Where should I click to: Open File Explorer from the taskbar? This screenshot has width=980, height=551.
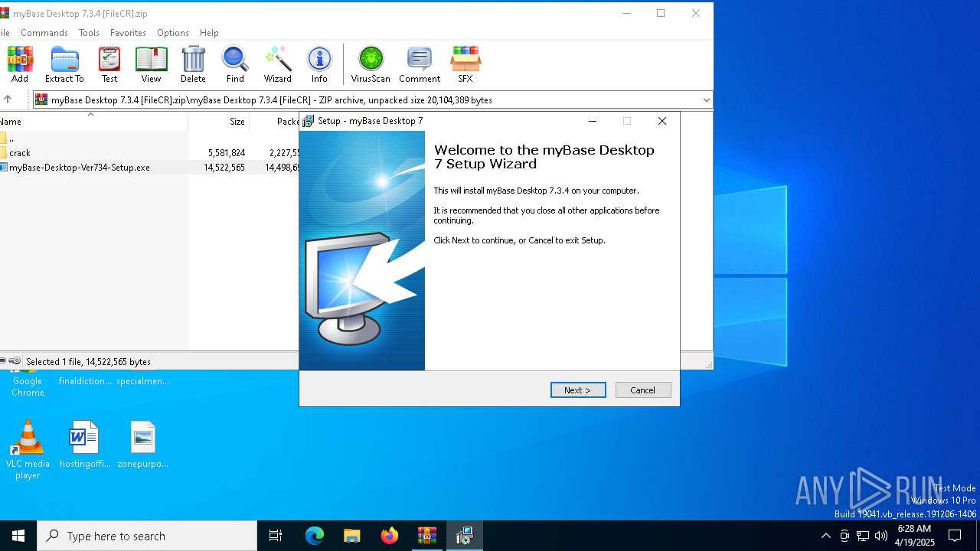click(x=352, y=536)
